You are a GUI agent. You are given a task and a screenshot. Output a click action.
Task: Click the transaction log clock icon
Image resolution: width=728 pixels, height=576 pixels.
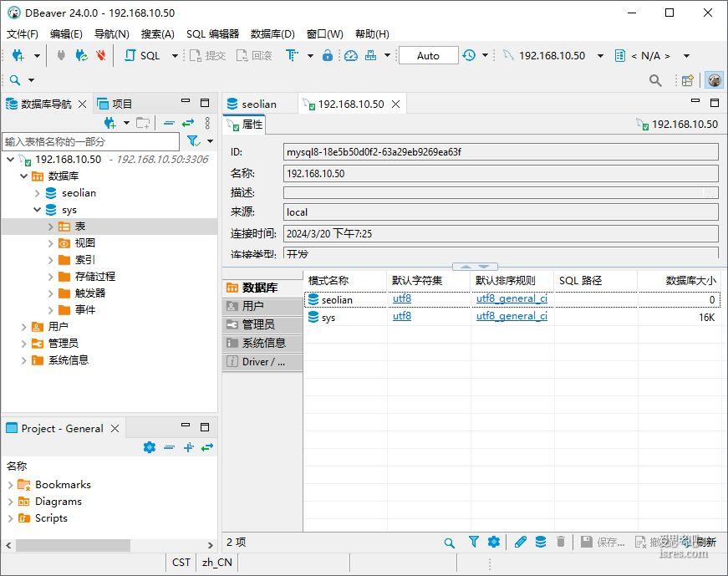tap(469, 56)
